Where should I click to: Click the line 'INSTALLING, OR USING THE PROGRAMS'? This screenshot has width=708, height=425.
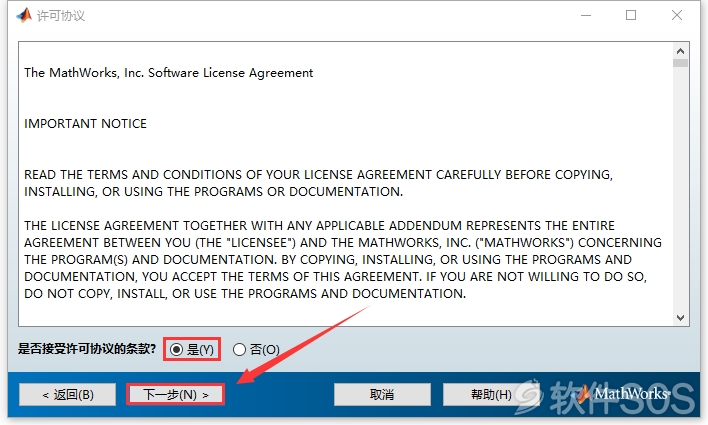[213, 192]
